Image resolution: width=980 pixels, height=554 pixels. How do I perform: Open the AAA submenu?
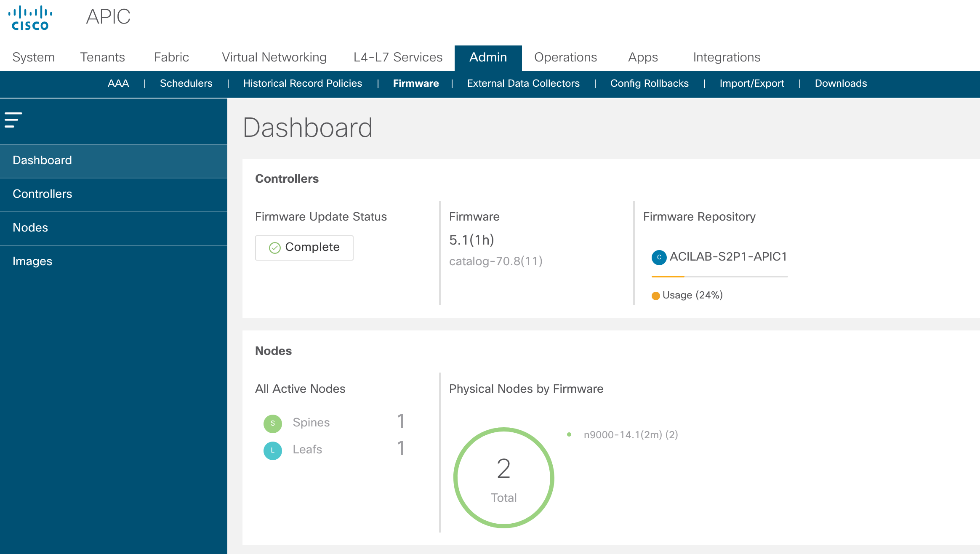point(118,83)
